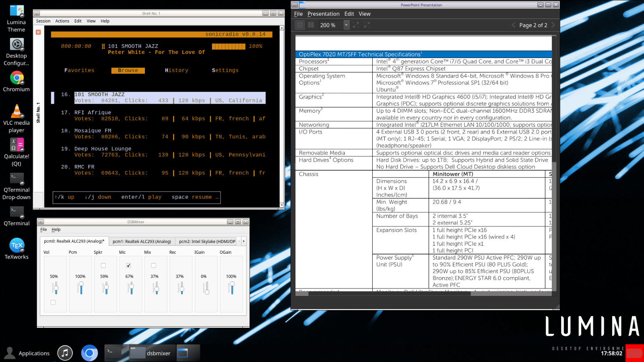The height and width of the screenshot is (362, 644).
Task: Enable the Spkr checkbox
Action: [x=103, y=265]
